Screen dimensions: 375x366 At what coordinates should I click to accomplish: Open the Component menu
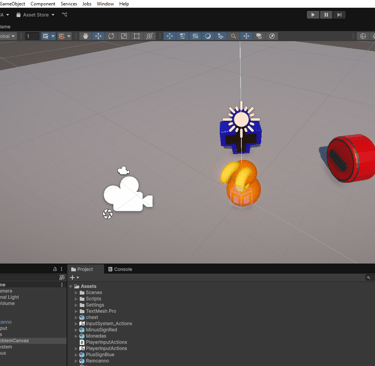tap(43, 4)
